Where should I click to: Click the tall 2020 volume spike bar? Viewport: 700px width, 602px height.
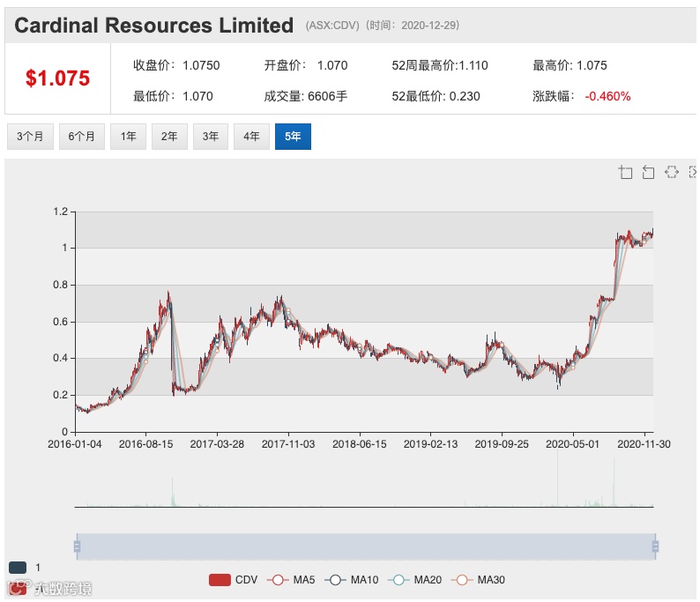click(557, 478)
